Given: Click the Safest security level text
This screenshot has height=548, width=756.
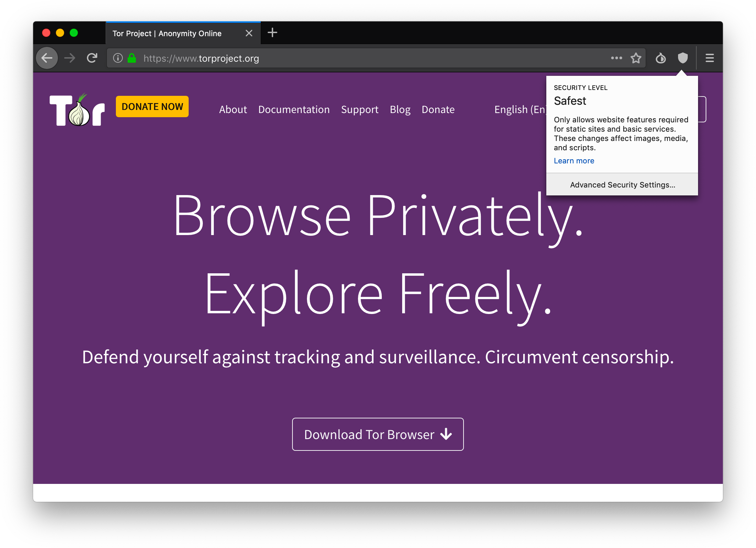Looking at the screenshot, I should coord(570,101).
